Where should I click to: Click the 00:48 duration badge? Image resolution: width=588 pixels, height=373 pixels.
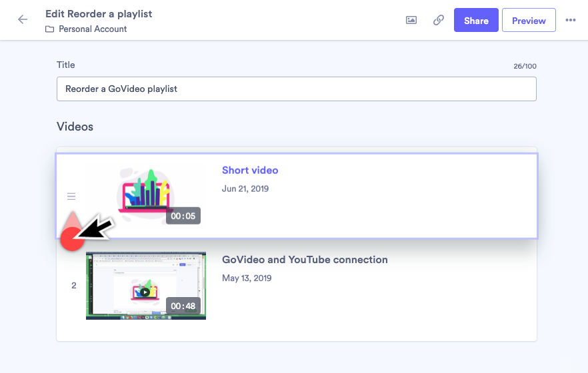(183, 306)
